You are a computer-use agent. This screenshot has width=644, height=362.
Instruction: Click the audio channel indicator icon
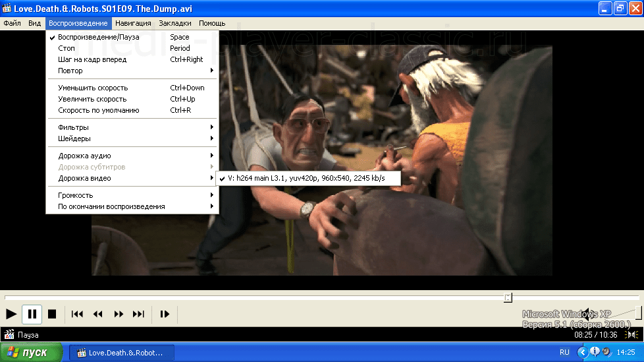click(x=631, y=335)
